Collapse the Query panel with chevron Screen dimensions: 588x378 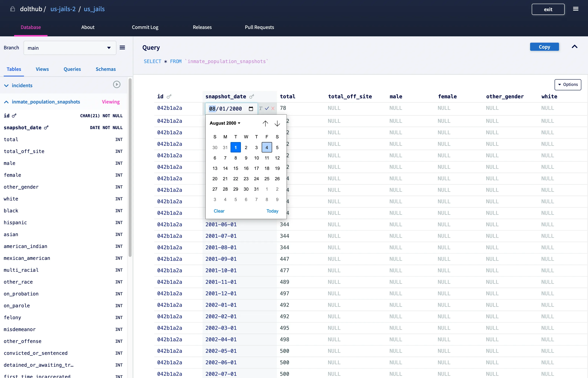(x=574, y=47)
